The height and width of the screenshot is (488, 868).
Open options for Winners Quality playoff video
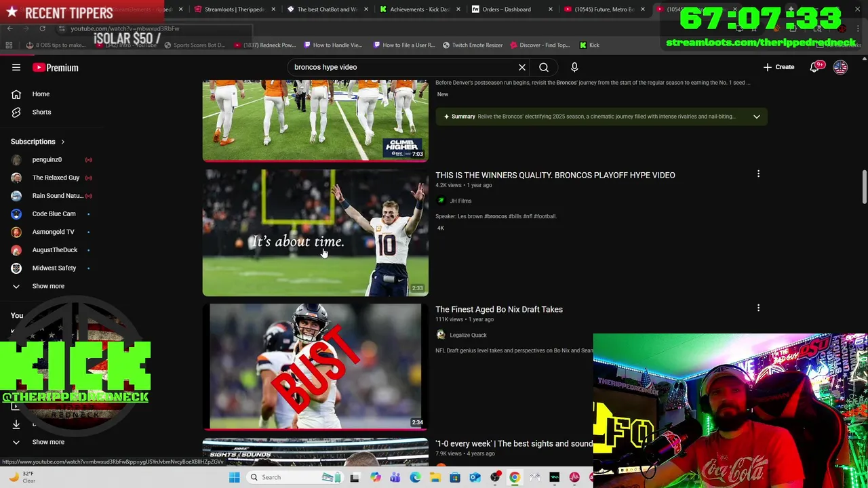758,174
